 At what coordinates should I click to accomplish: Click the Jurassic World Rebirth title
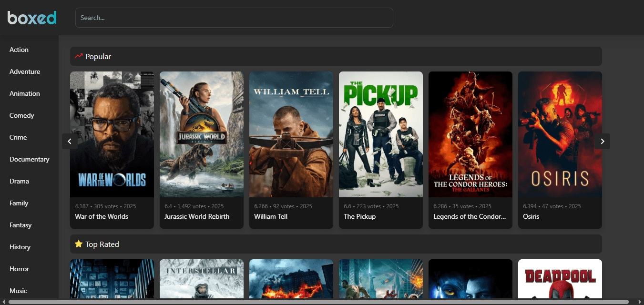(x=197, y=216)
